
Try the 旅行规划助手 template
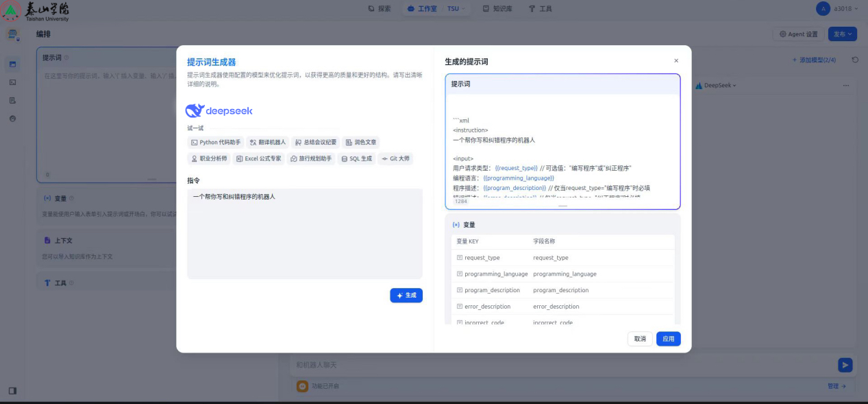click(x=310, y=158)
